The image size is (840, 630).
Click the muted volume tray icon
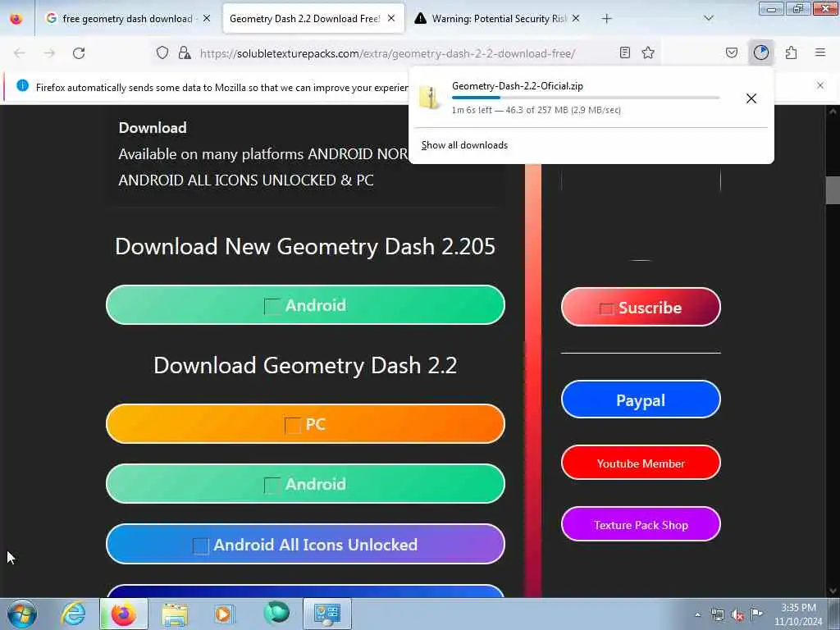(x=737, y=615)
